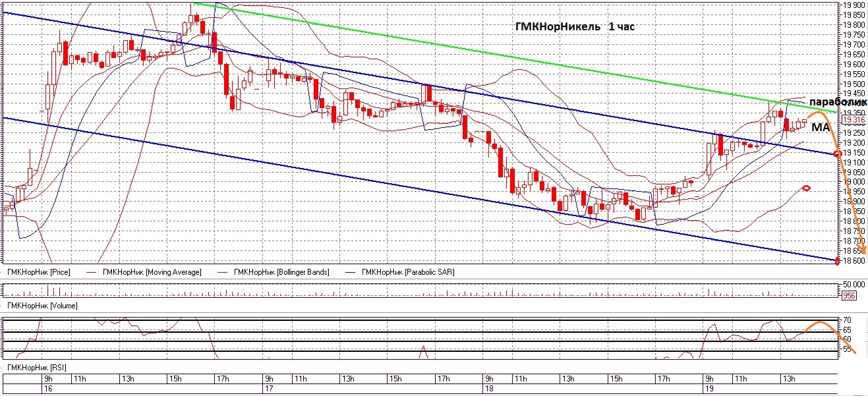Click the 19 600 price axis label
The image size is (868, 396).
854,65
